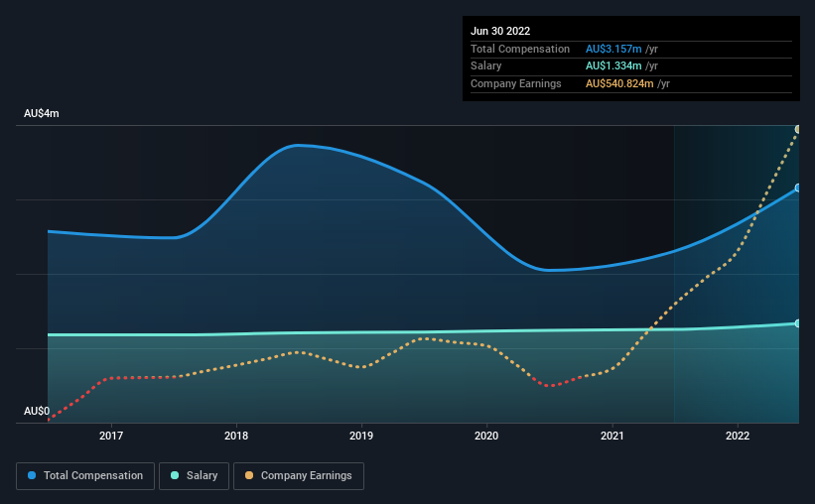Click the Company Earnings endpoint marker
This screenshot has width=815, height=504.
pos(798,129)
